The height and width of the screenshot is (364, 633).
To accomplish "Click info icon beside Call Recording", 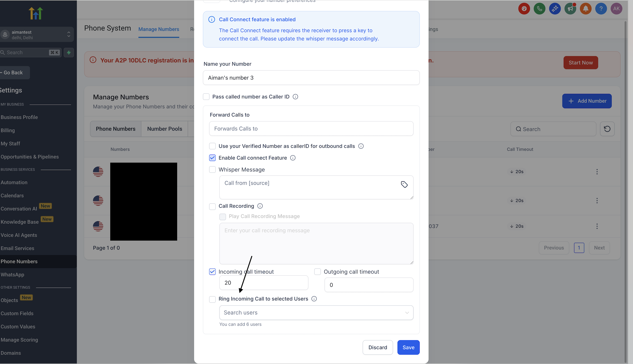I will point(260,206).
